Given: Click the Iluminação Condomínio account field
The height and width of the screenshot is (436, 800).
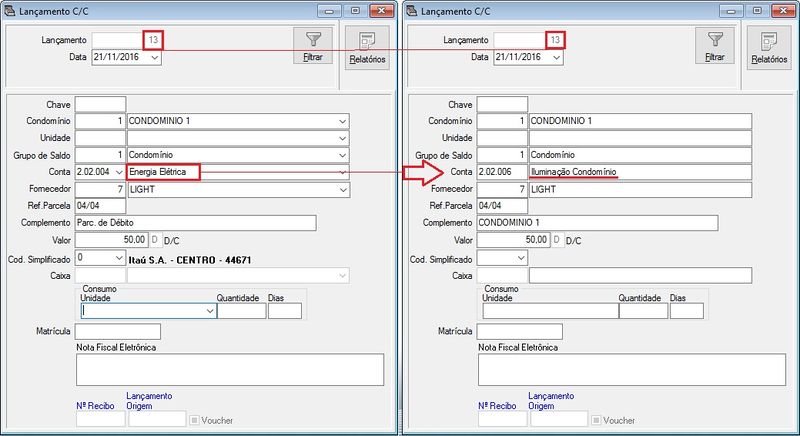Looking at the screenshot, I should click(x=639, y=172).
